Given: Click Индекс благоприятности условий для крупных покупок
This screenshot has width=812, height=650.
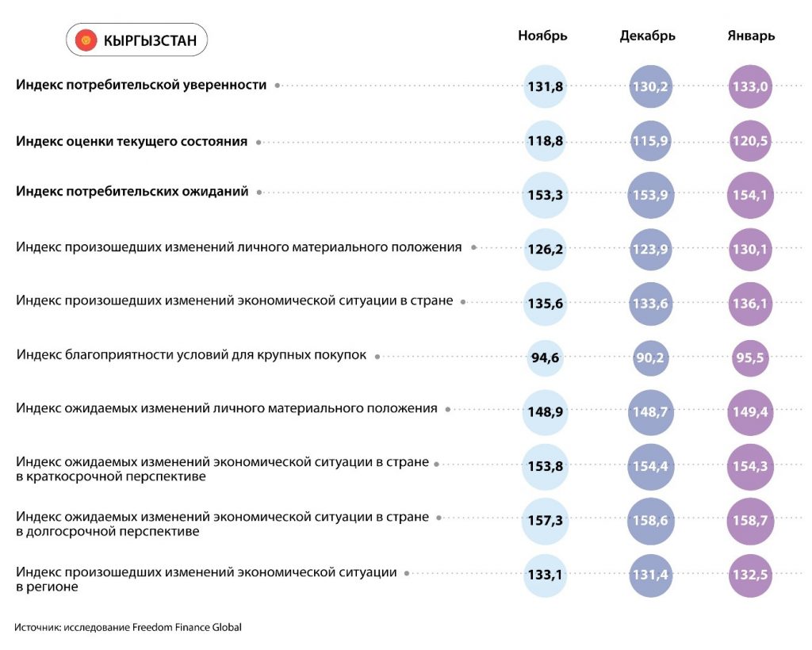Looking at the screenshot, I should [191, 355].
